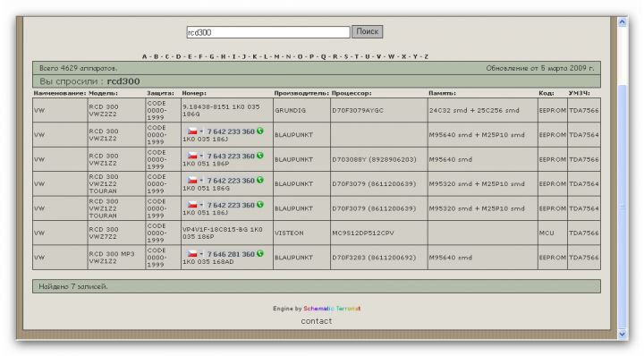Open the small arrow by the flag in the 1K0 051 186G row
Screen dimensions: 644x356
pos(201,181)
